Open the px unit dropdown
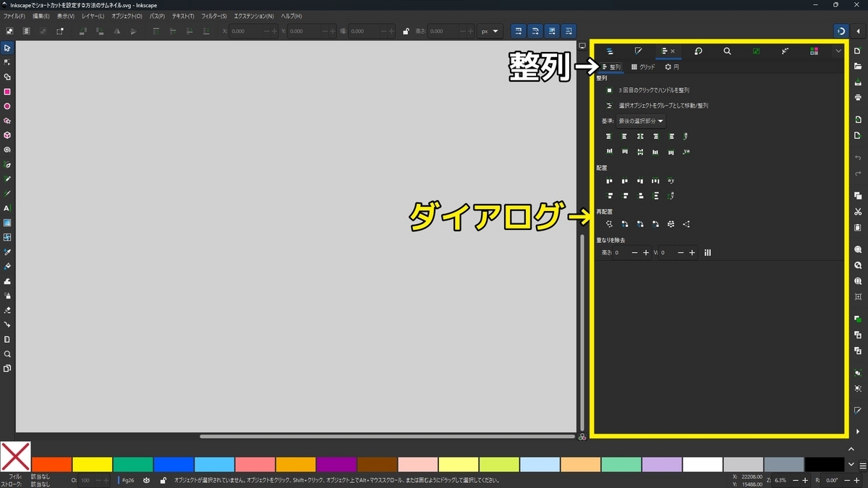This screenshot has height=488, width=868. pyautogui.click(x=490, y=31)
